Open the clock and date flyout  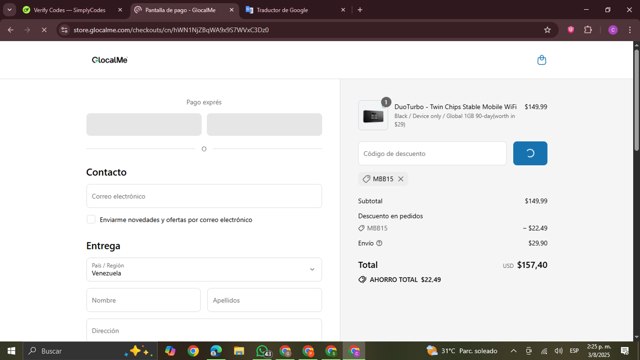pyautogui.click(x=599, y=351)
